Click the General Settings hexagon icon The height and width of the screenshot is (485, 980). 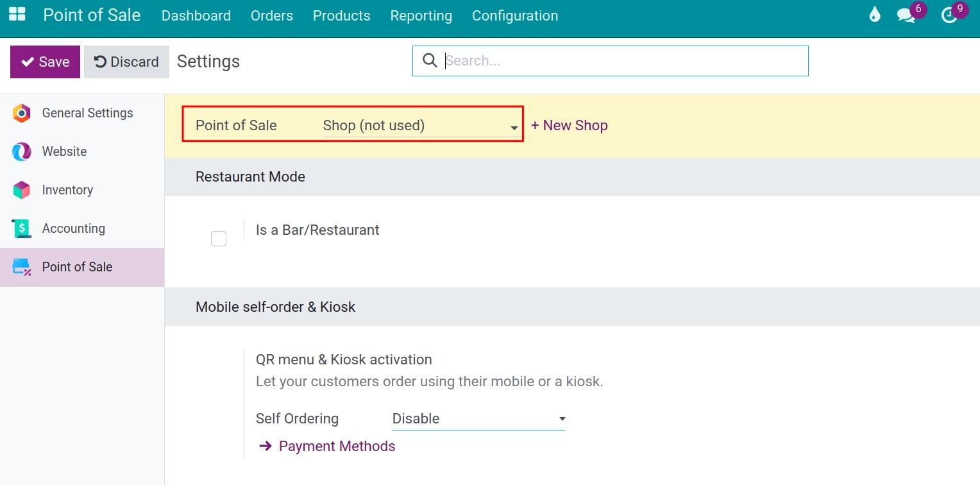[21, 114]
